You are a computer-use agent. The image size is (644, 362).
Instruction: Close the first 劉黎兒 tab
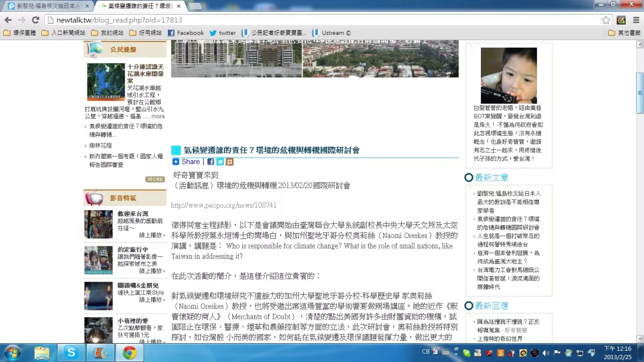coord(87,6)
